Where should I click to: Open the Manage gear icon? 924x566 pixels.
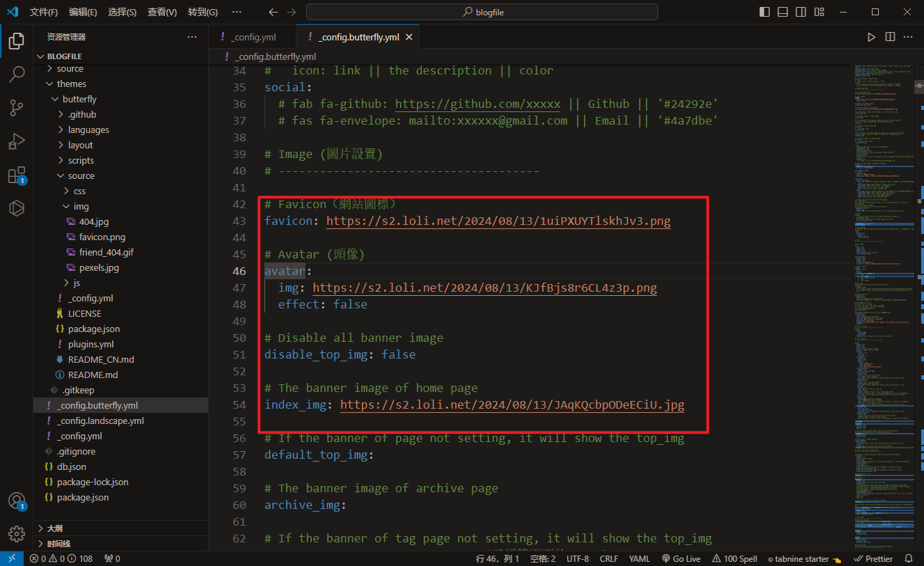pos(17,534)
